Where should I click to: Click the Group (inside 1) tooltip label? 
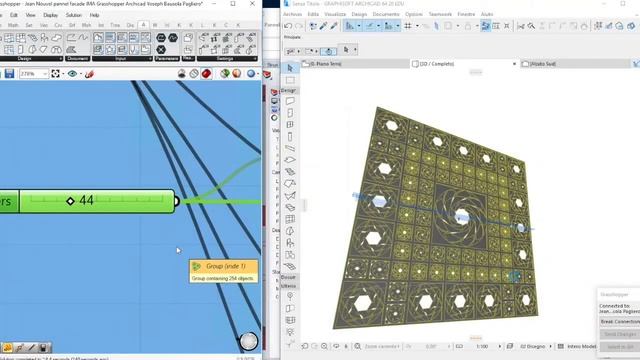tap(225, 266)
